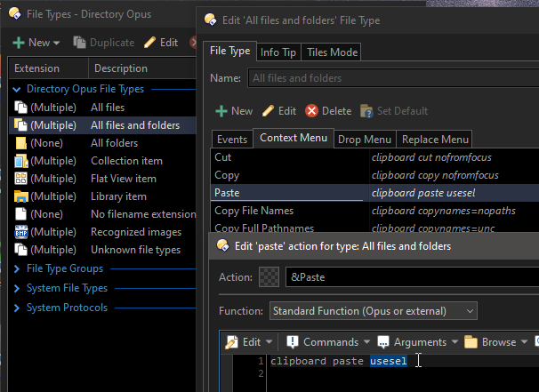Select the Cut context menu entry
539x392 pixels.
click(x=222, y=157)
